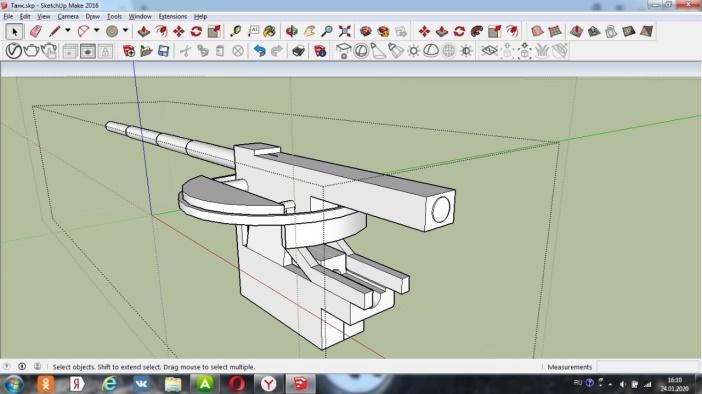The height and width of the screenshot is (394, 702).
Task: Expand the Circle shape tool dropdown arrow
Action: (x=125, y=30)
